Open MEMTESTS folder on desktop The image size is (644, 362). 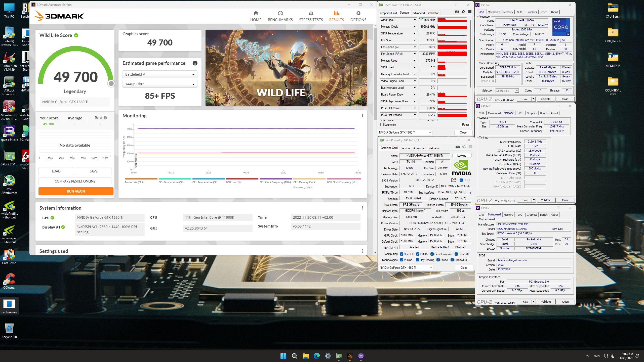click(x=613, y=60)
